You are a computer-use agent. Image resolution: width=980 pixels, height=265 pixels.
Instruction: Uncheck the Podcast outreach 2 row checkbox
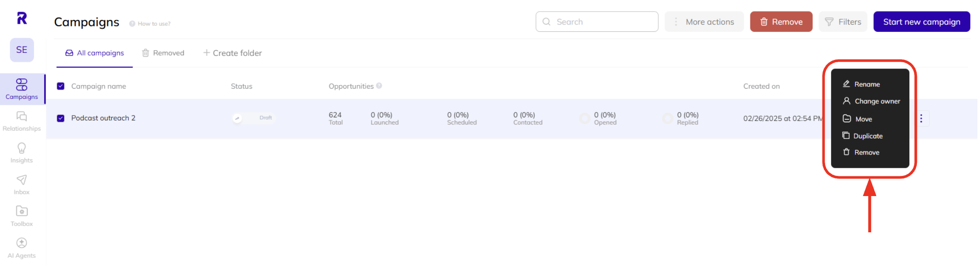click(61, 118)
